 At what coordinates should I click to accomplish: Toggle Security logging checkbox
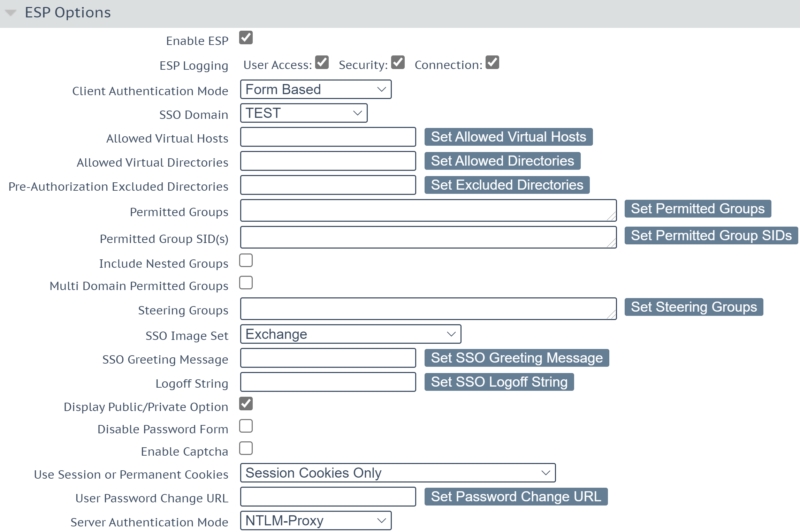[x=398, y=62]
